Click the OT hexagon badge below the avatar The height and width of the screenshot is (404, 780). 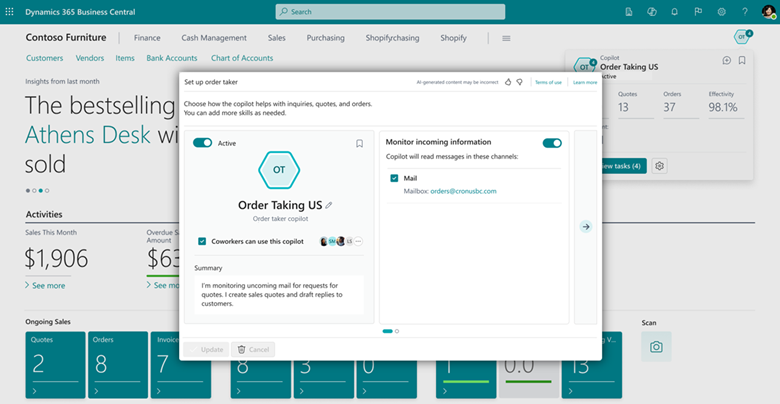[742, 37]
